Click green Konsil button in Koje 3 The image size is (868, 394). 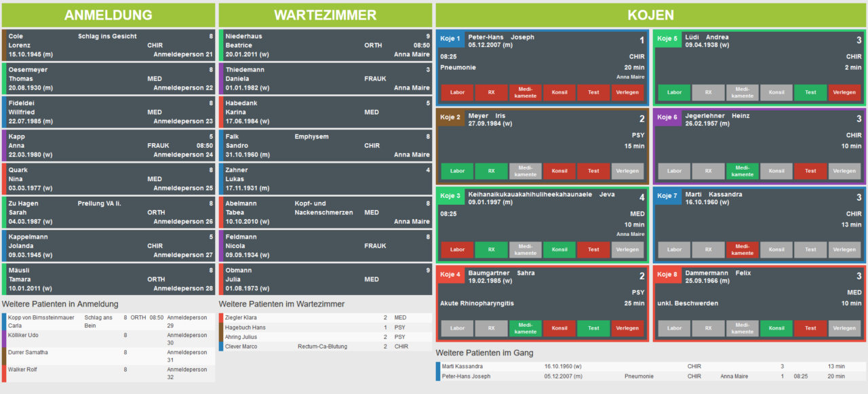(559, 250)
